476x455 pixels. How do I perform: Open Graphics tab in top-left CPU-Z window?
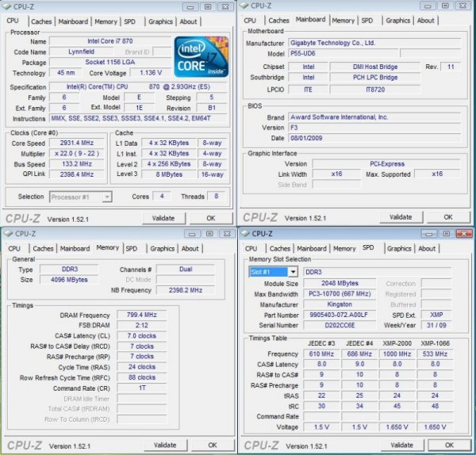(x=160, y=21)
